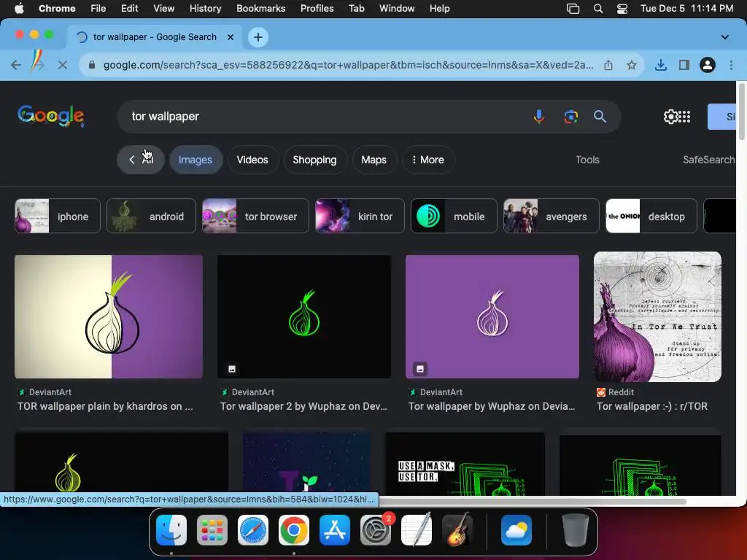Screen dimensions: 747x560
Task: Bookmark this tab with star icon
Action: pyautogui.click(x=632, y=65)
